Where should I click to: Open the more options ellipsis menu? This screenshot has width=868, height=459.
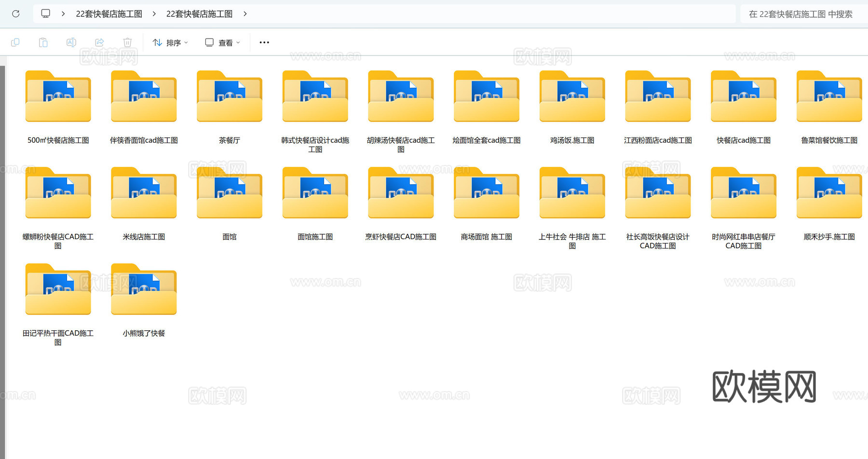264,42
